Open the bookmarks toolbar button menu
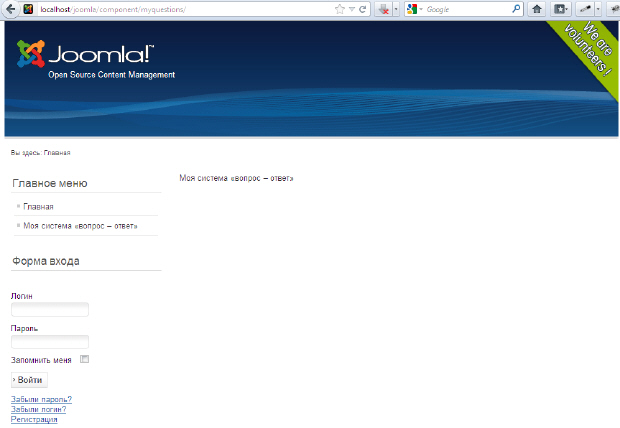This screenshot has width=620, height=428. (x=561, y=9)
